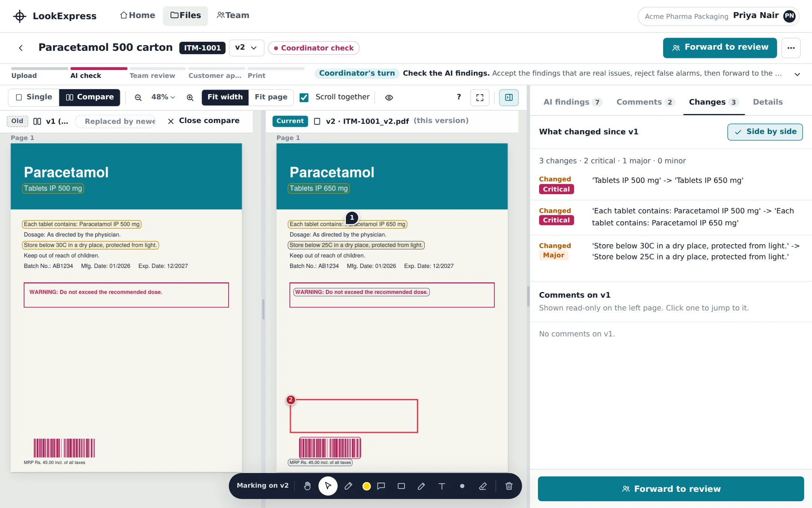Enter fullscreen viewer mode
812x508 pixels.
coord(480,97)
